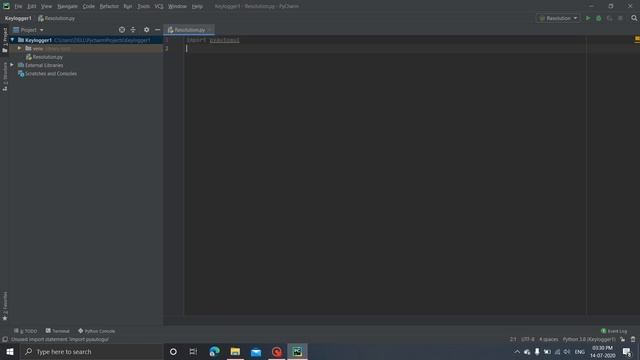Open Project panel settings gear icon
Screen dimensions: 640x360
(147, 30)
